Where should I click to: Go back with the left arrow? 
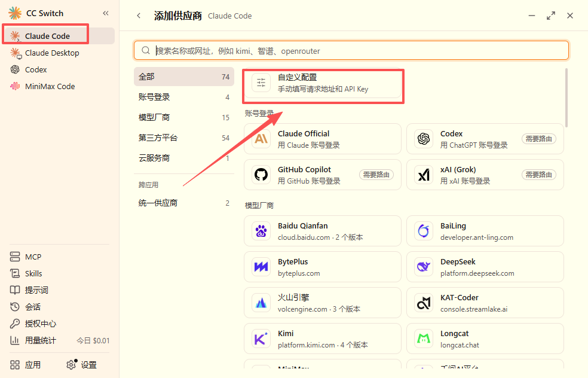(x=139, y=16)
